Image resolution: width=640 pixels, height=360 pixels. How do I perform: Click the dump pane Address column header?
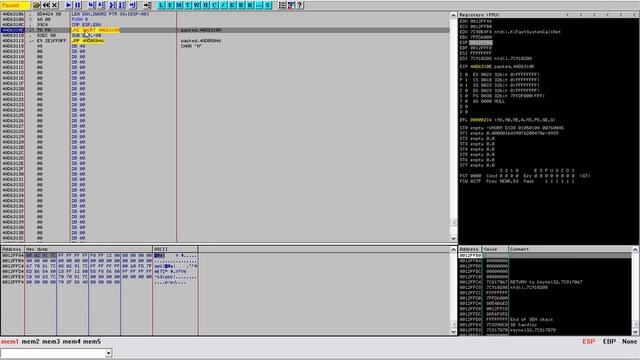[x=13, y=249]
